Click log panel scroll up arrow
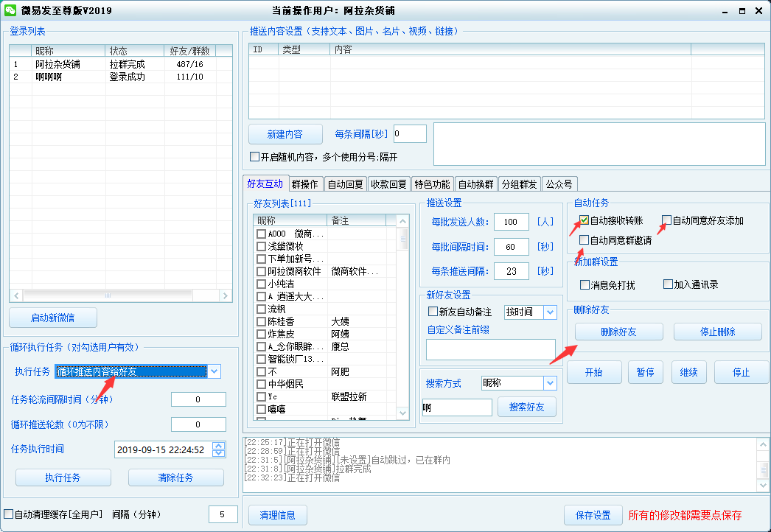This screenshot has height=532, width=771. click(763, 444)
